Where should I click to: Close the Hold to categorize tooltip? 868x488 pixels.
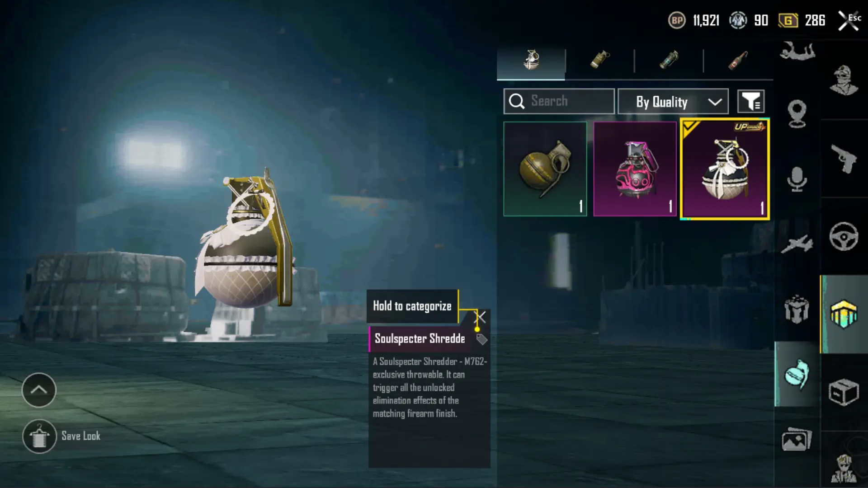(480, 317)
